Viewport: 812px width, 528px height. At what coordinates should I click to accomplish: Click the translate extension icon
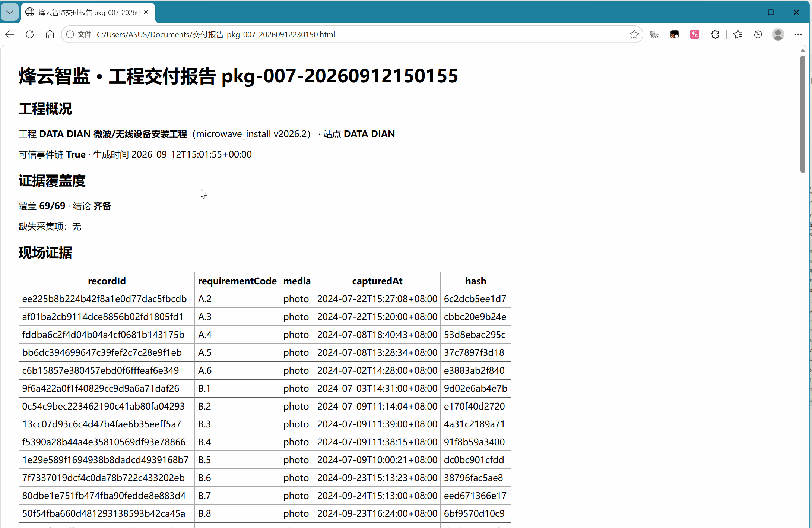[x=695, y=34]
